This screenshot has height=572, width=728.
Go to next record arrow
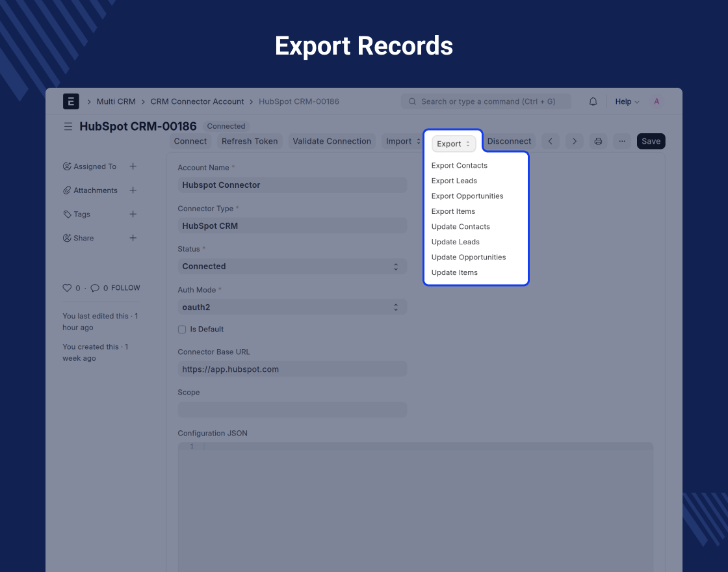(x=575, y=141)
